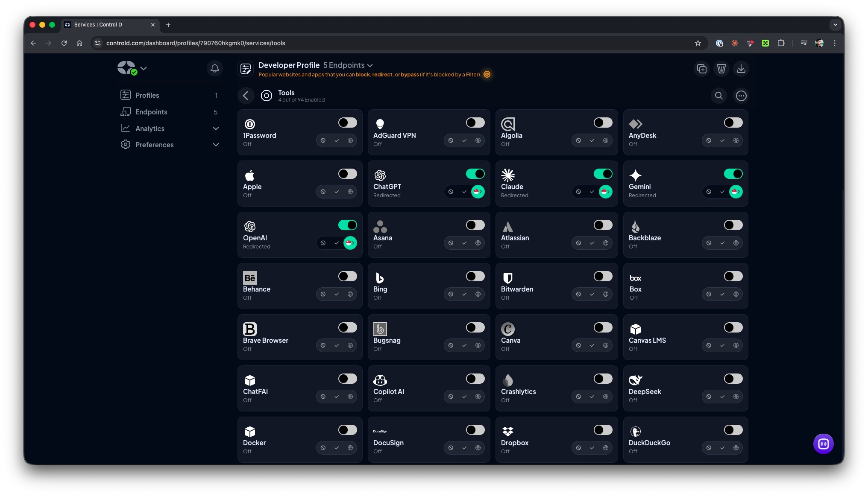
Task: Switch off the Gemini toggle
Action: pos(733,174)
